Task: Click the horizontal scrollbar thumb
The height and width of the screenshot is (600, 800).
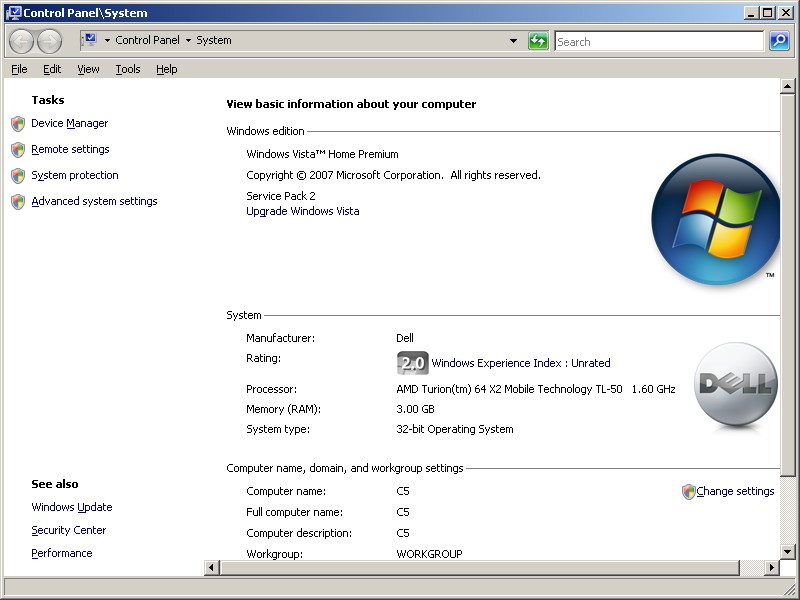Action: click(x=480, y=567)
